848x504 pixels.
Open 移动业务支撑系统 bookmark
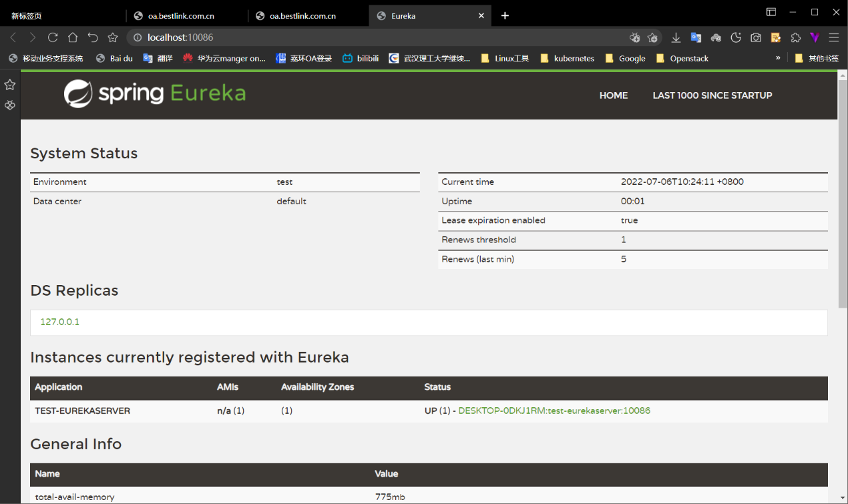[46, 59]
